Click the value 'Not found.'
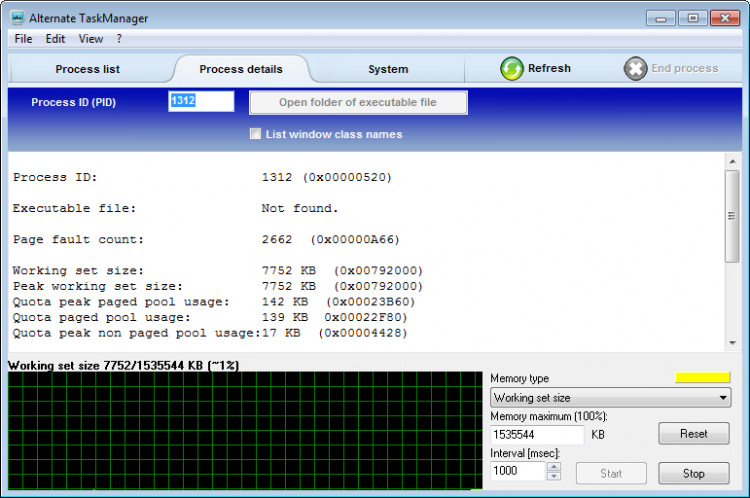 [x=299, y=209]
